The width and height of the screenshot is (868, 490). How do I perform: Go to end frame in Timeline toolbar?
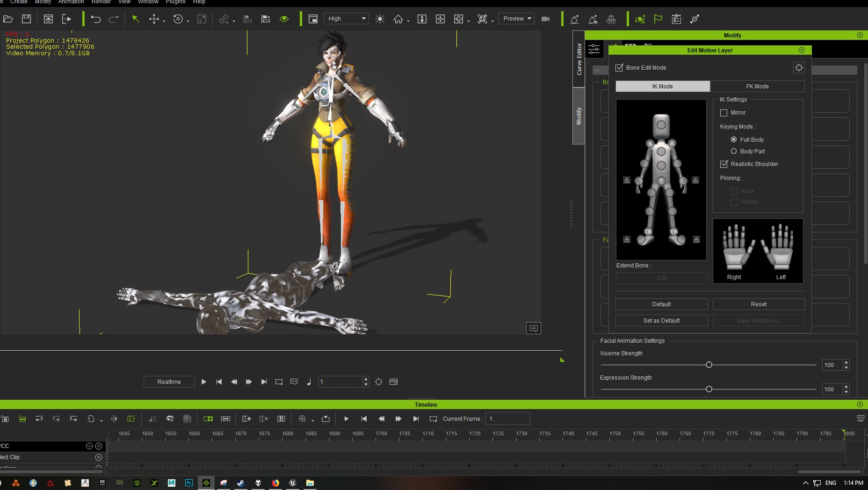[x=416, y=419]
